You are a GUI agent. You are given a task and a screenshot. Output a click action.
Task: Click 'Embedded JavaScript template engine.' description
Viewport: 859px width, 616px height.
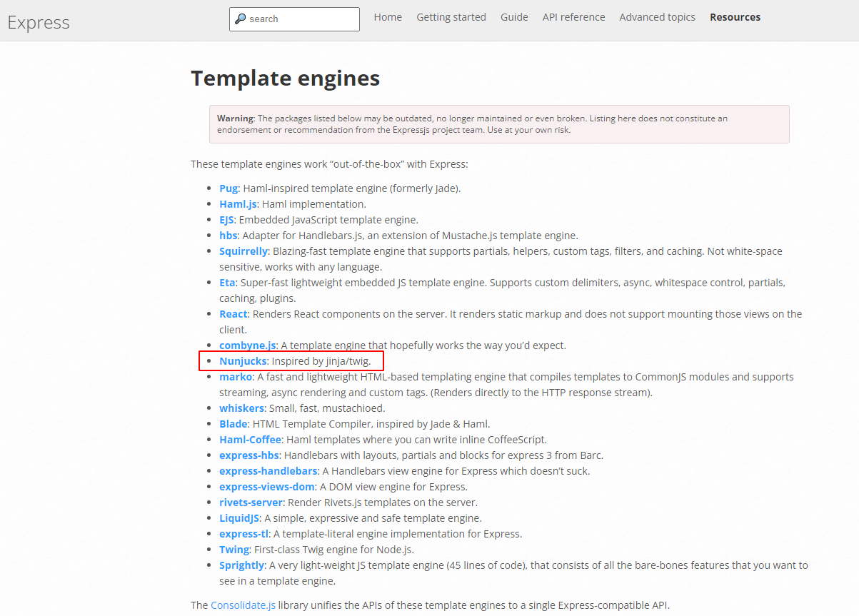click(328, 220)
